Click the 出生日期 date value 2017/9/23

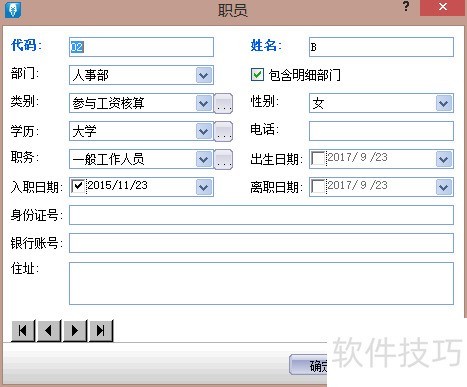tap(357, 157)
